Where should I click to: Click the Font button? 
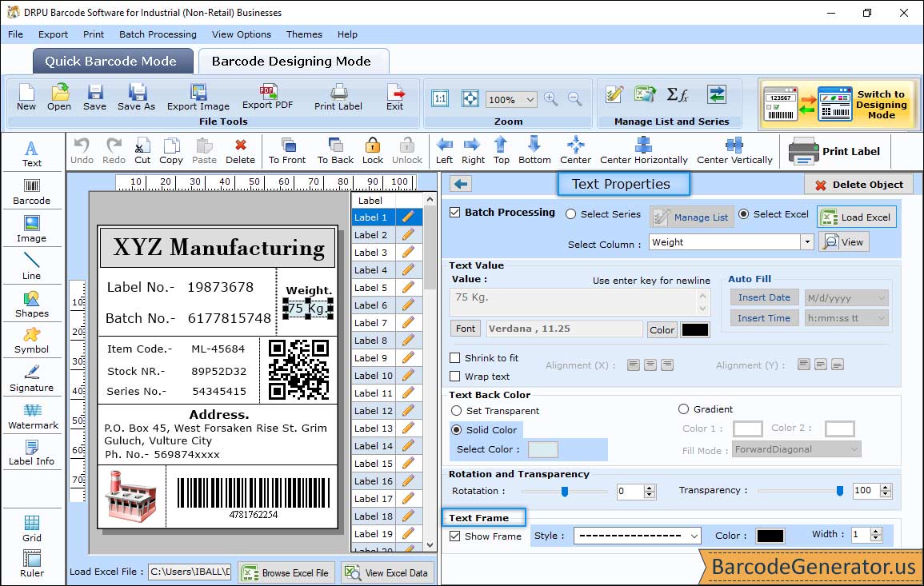click(x=466, y=329)
